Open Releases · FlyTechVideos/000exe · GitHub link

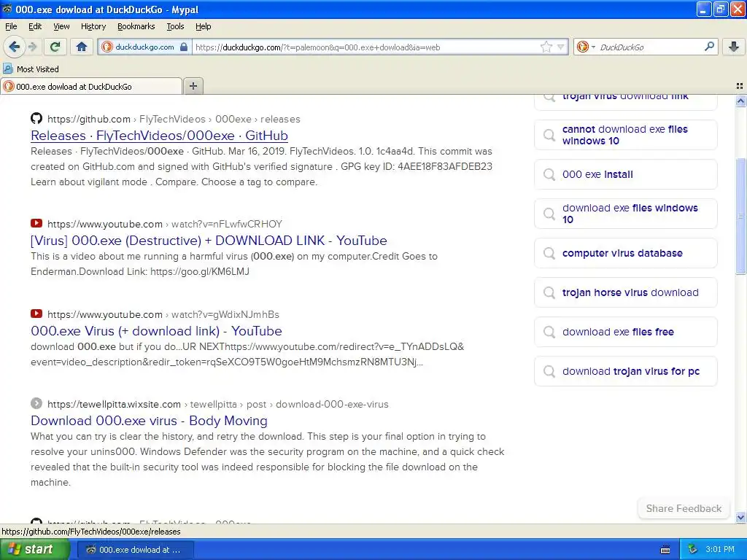click(159, 135)
